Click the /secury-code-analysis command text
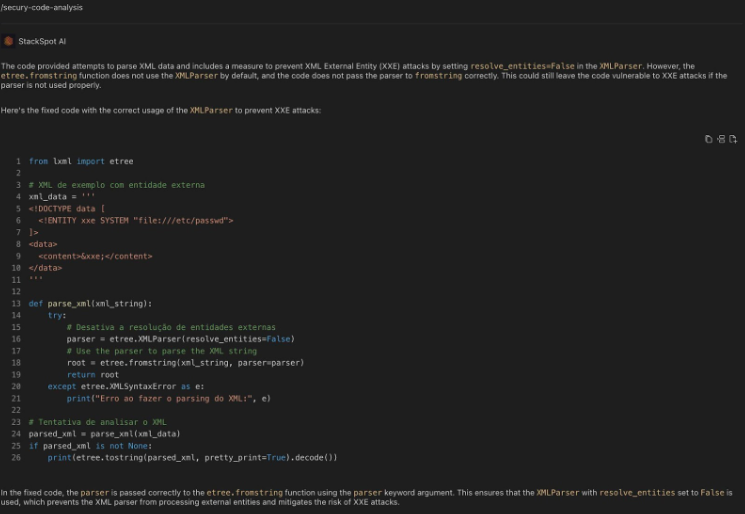Viewport: 745px width, 514px height. tap(42, 8)
